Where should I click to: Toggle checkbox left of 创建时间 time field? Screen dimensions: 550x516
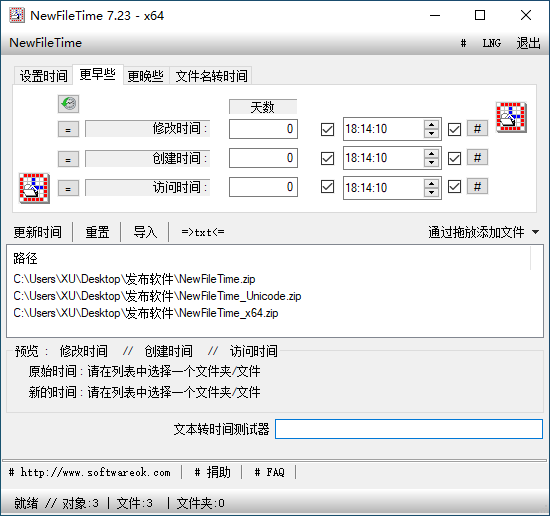327,158
